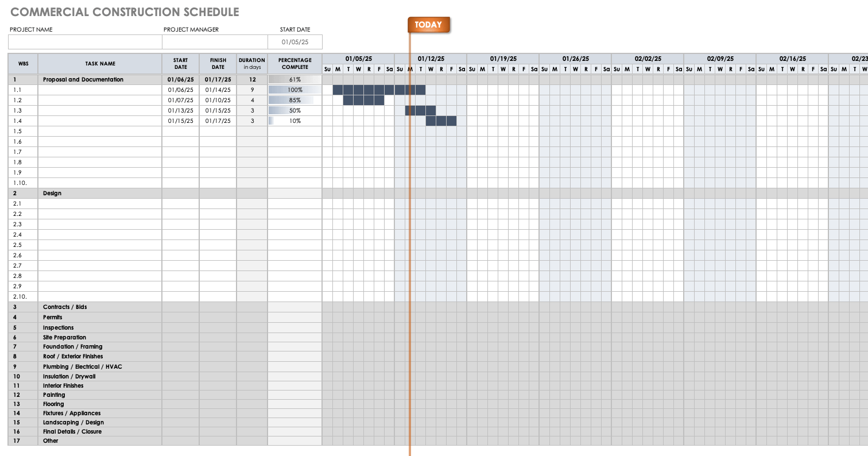Click finish date 01/10/25 of task 1.2
The width and height of the screenshot is (868, 456).
point(218,101)
